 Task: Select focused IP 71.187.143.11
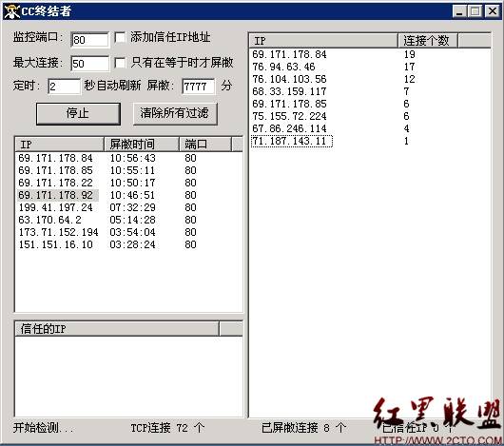292,141
